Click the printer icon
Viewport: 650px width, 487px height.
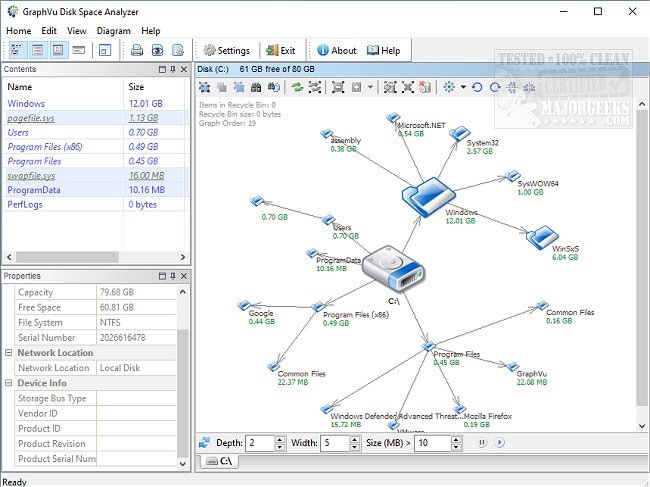[137, 51]
